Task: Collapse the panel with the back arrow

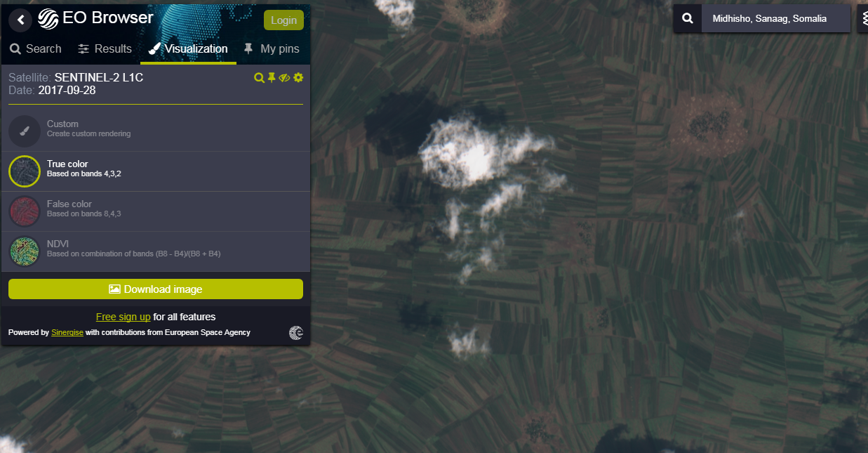Action: (x=21, y=20)
